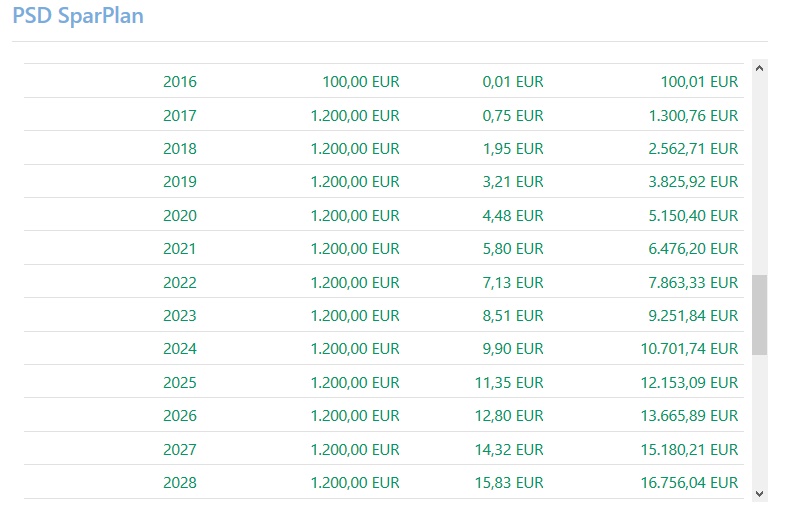Click the vertical scrollbar thumb
This screenshot has width=787, height=507.
point(759,315)
